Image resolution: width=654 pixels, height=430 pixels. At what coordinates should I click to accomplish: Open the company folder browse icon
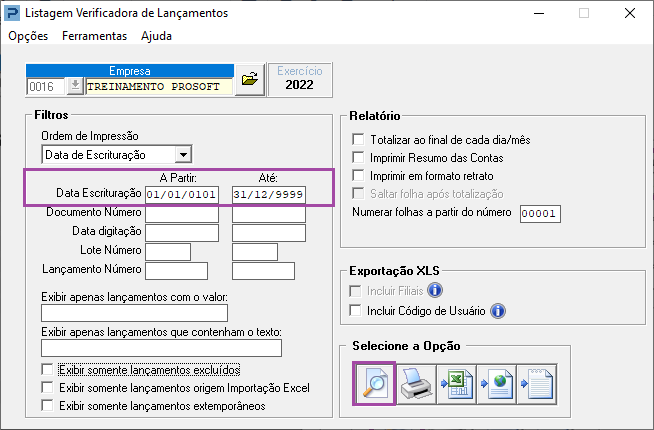[x=250, y=79]
